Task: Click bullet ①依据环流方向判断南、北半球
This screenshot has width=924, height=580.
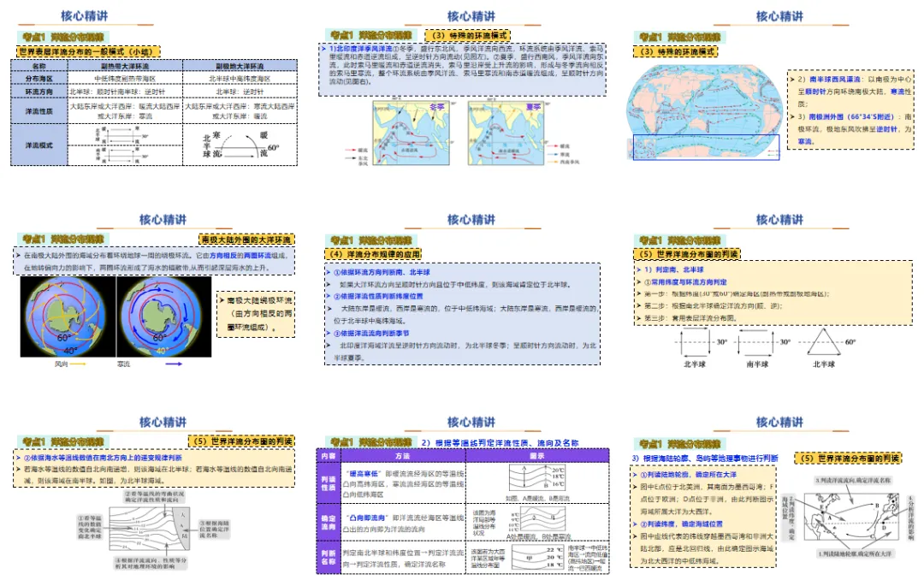Action: 382,272
